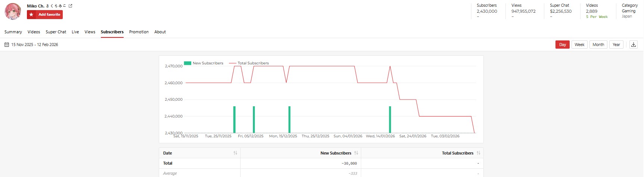This screenshot has width=644, height=177.
Task: Sort by New Subscribers column arrows
Action: point(356,153)
